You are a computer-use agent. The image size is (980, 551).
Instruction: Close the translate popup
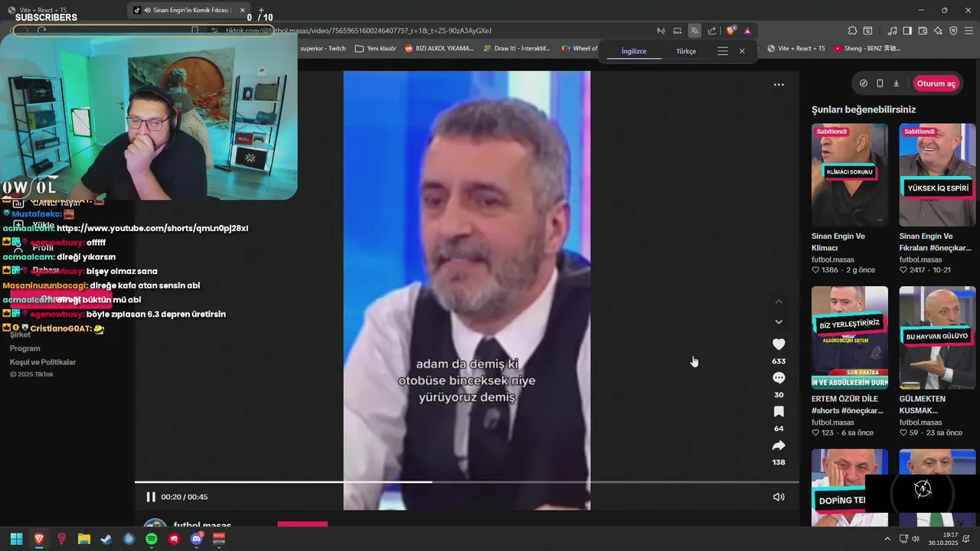(742, 51)
